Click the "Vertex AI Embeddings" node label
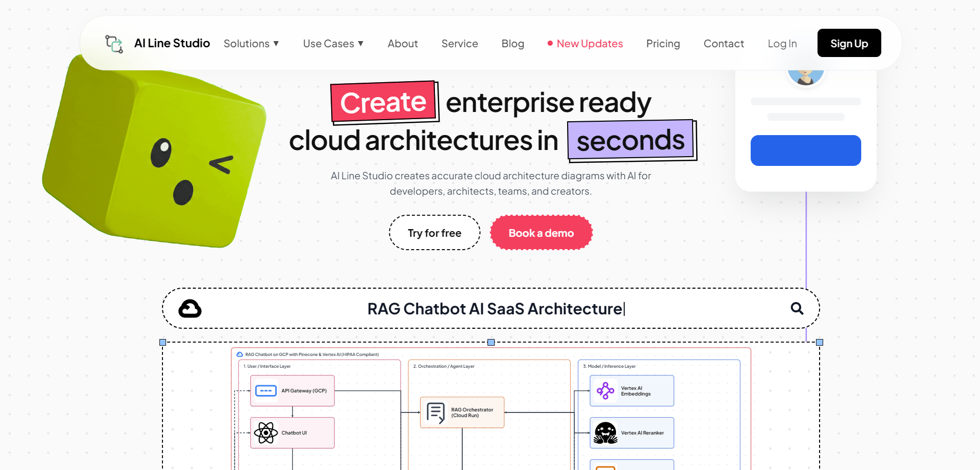Image resolution: width=980 pixels, height=470 pixels. coord(636,391)
